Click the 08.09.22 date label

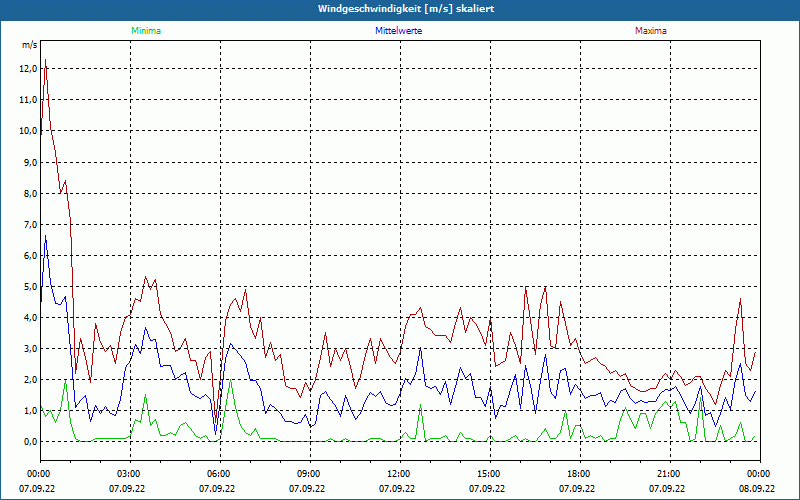tap(758, 489)
